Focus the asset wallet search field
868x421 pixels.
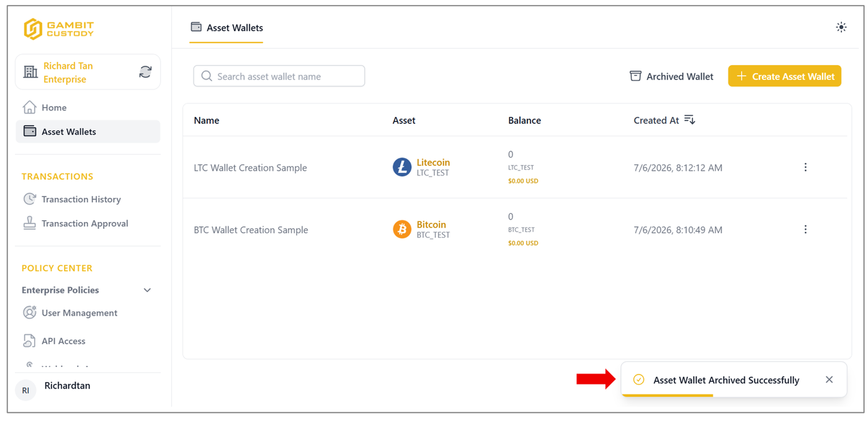pyautogui.click(x=279, y=76)
